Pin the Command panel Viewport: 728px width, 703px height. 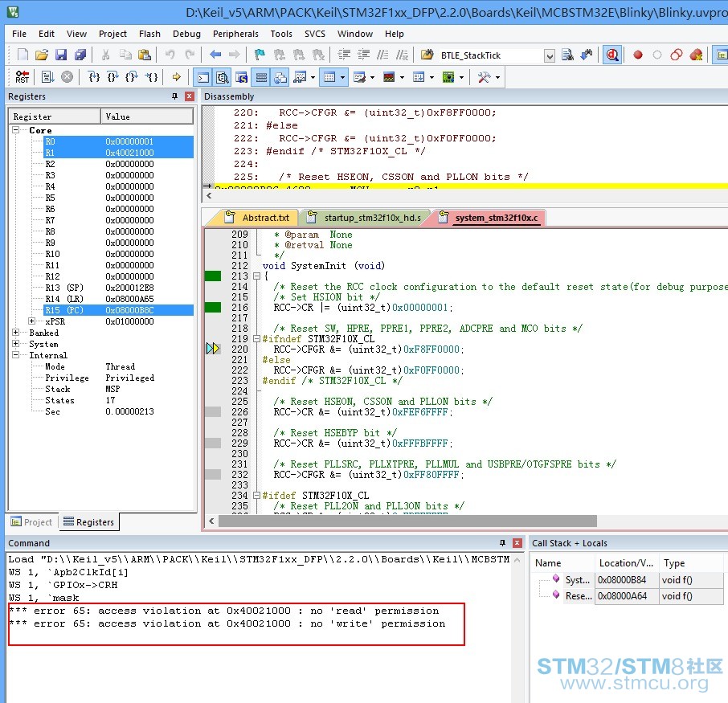pos(502,543)
